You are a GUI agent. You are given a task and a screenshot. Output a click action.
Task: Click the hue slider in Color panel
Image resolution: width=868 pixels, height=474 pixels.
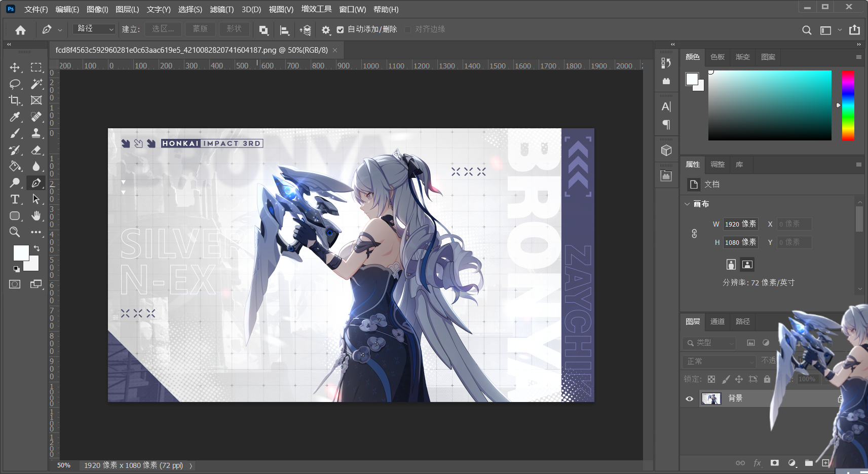click(x=848, y=105)
